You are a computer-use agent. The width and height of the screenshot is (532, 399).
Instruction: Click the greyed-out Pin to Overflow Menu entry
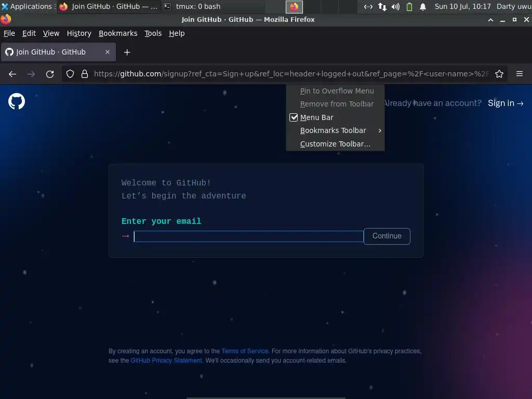[x=335, y=91]
